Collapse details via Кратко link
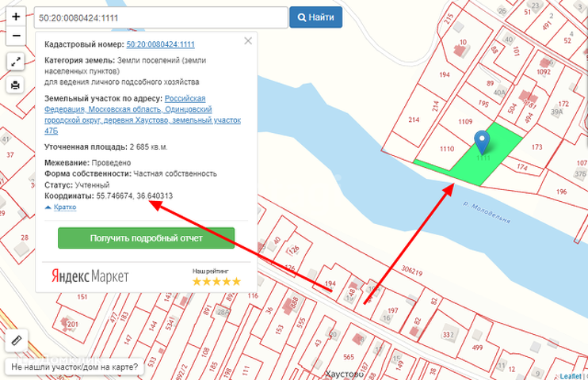588x380 pixels. (64, 207)
